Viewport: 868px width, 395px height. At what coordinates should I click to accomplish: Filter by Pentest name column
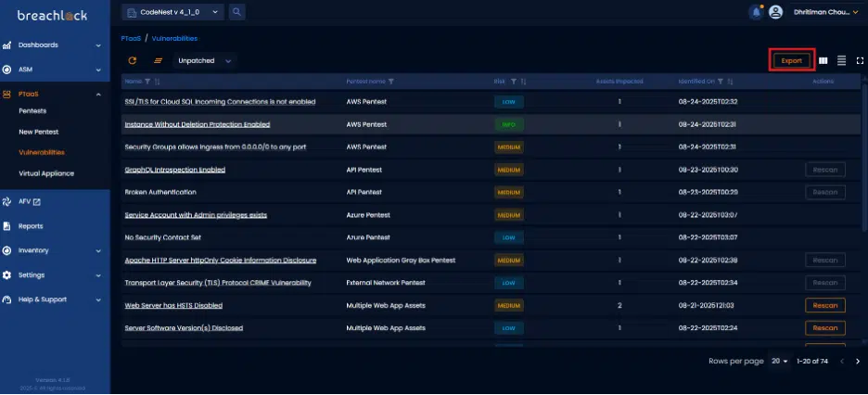tap(391, 82)
